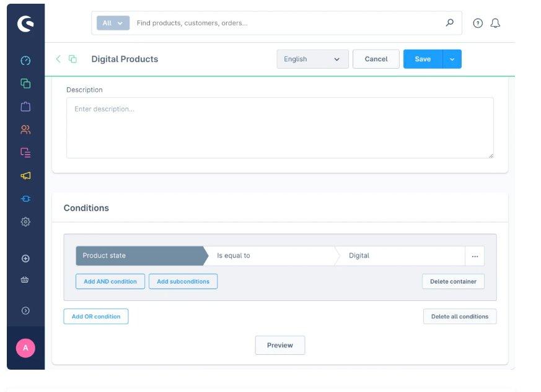Expand the sidebar with the bottom arrow
541x392 pixels.
[25, 311]
